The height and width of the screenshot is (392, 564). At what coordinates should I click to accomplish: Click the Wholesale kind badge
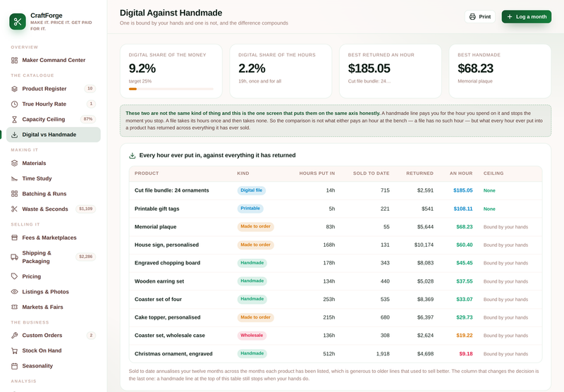[252, 336]
